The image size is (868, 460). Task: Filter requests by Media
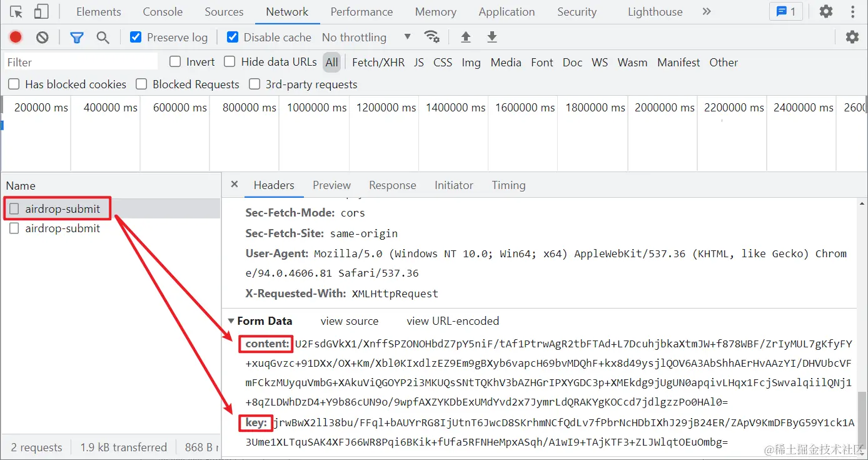(506, 62)
